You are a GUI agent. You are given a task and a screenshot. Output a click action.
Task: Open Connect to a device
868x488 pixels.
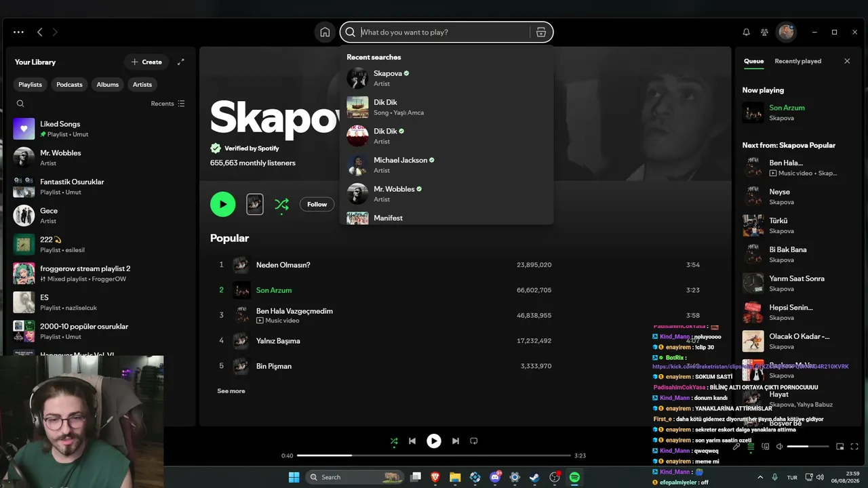point(766,447)
